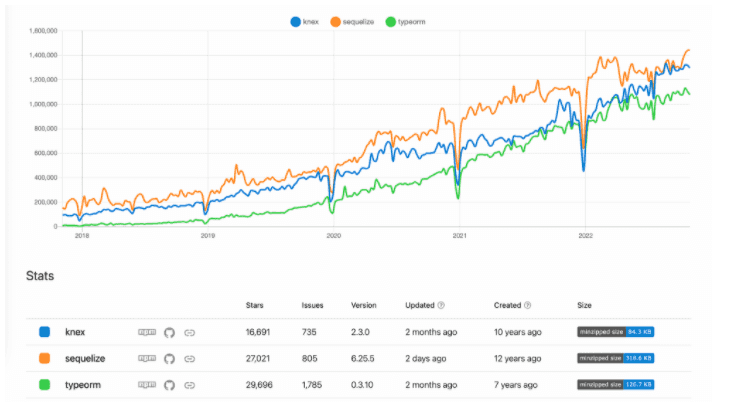Click the orange sequelize color swatch in Stats

tap(44, 357)
